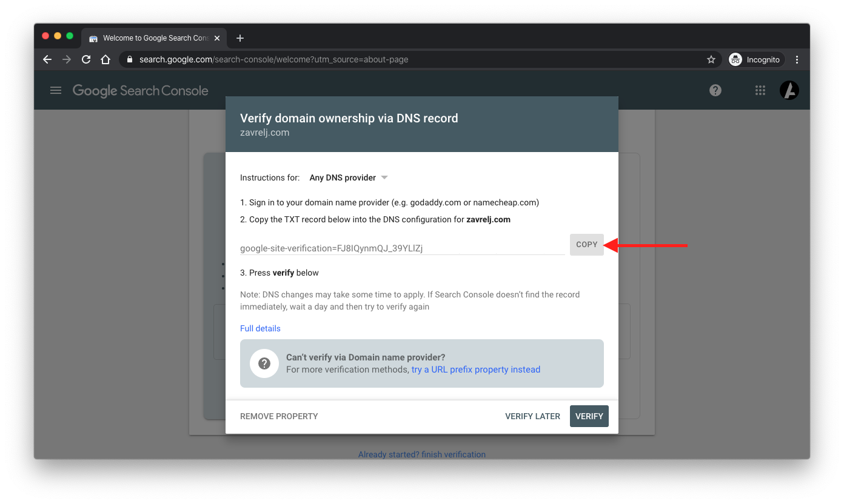Click the COPY button for the TXT record

point(586,245)
